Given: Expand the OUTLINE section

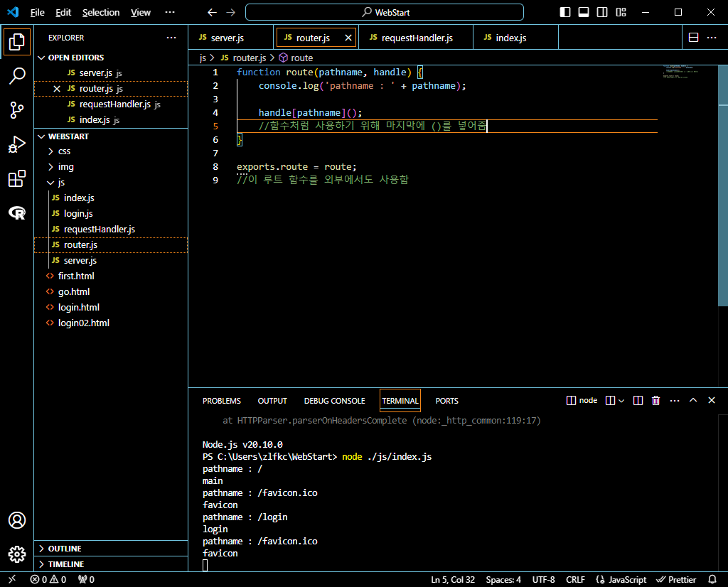Looking at the screenshot, I should pyautogui.click(x=64, y=549).
